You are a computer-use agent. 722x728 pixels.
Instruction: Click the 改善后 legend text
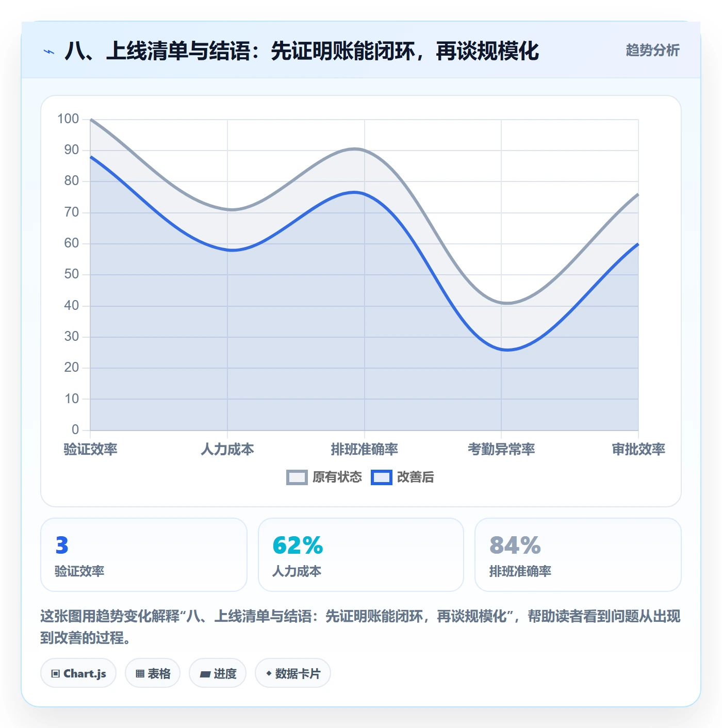(416, 477)
